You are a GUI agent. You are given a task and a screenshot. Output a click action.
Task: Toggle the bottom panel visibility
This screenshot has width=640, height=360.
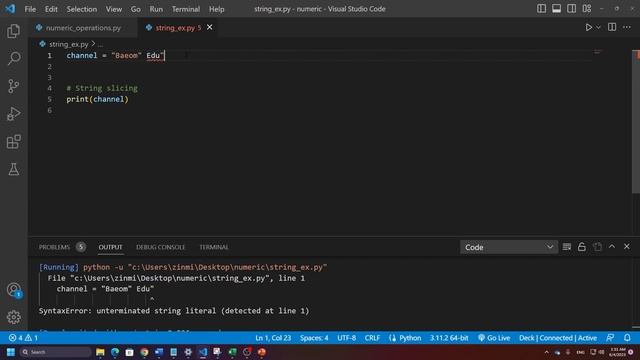[x=556, y=9]
